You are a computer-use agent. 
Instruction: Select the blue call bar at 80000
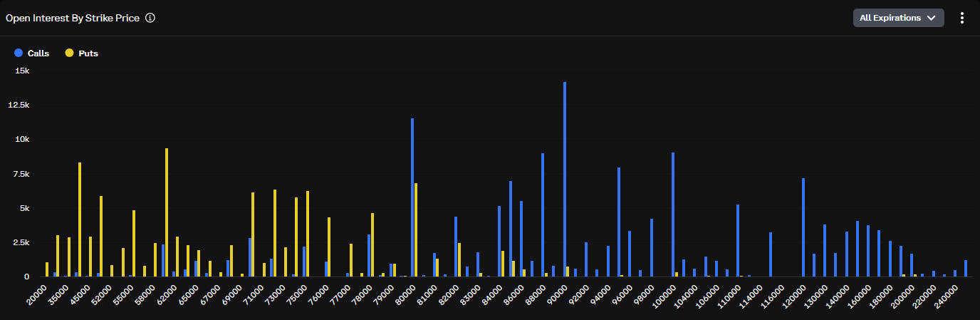(x=412, y=197)
